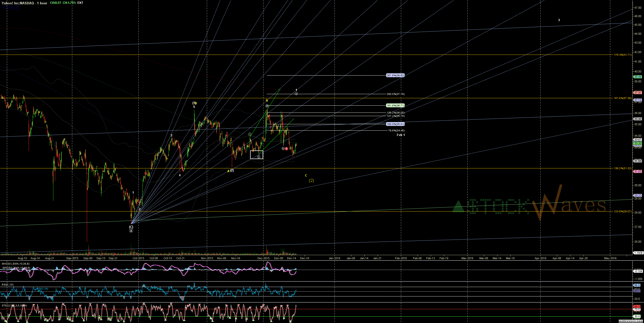Select the 78.6%(34.45) Fibonacci label
The image size is (644, 323).
[x=396, y=131]
